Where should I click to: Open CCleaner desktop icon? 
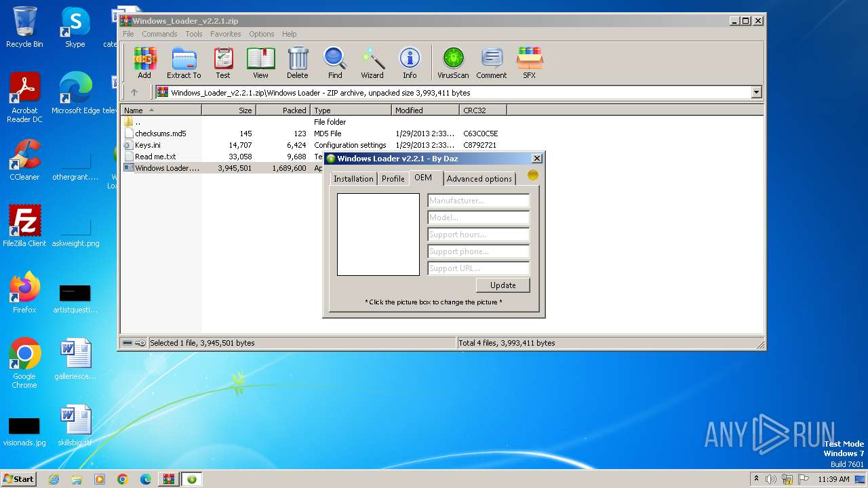[24, 160]
